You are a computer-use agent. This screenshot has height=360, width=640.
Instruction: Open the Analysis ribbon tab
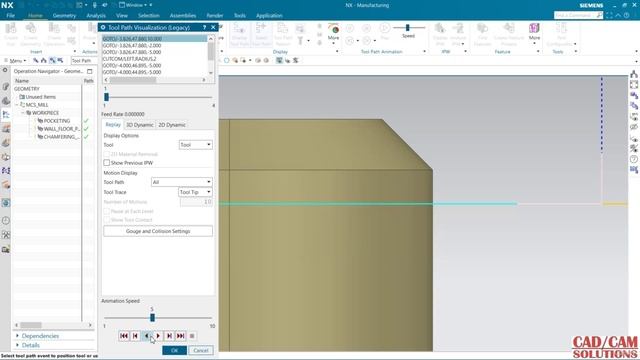pos(96,16)
